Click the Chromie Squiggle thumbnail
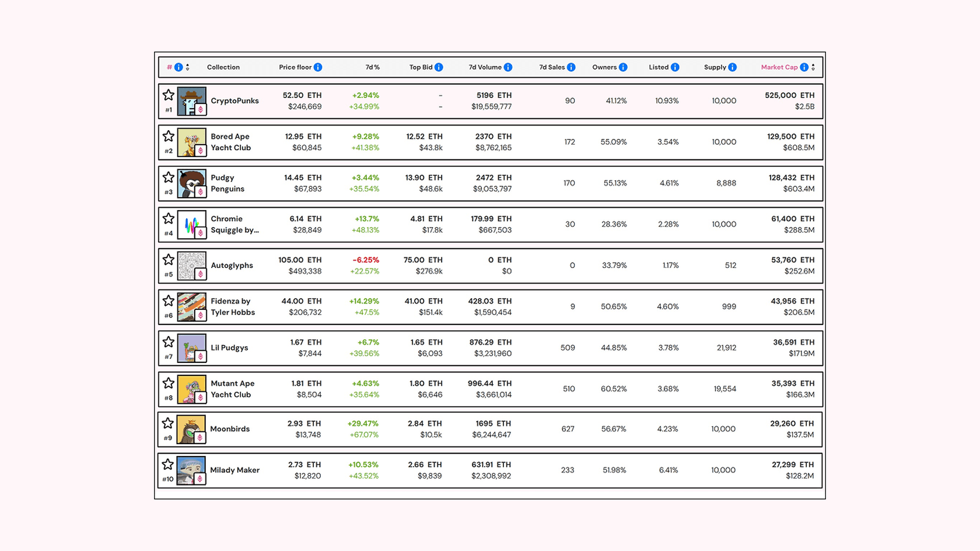Viewport: 980px width, 551px height. pyautogui.click(x=192, y=225)
